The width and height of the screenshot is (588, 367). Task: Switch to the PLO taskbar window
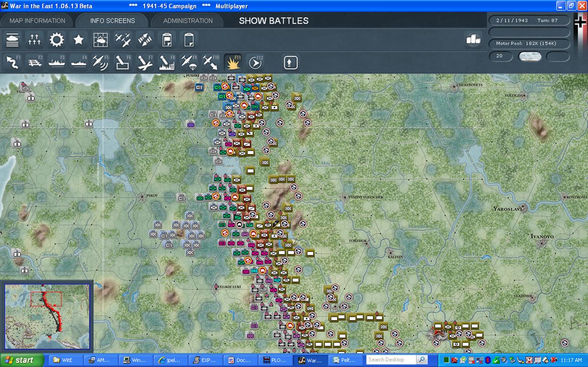click(x=275, y=360)
